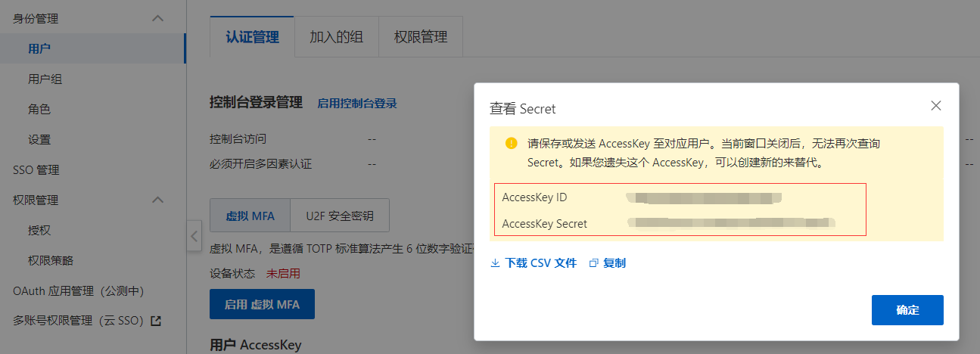Screen dimensions: 980x354
Task: Select U2F 安全密钥 option
Action: point(340,216)
